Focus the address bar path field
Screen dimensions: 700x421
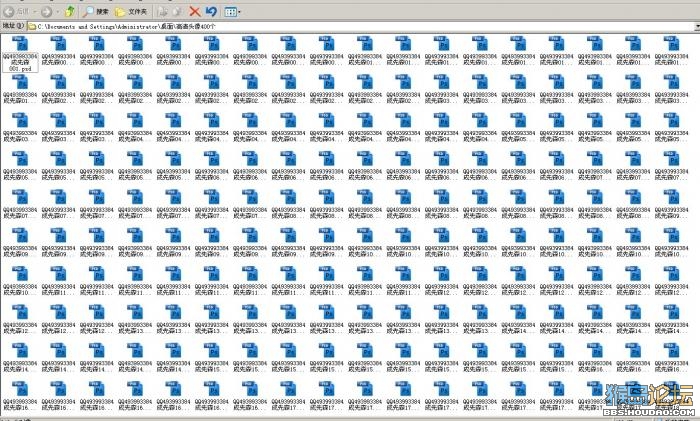362,27
